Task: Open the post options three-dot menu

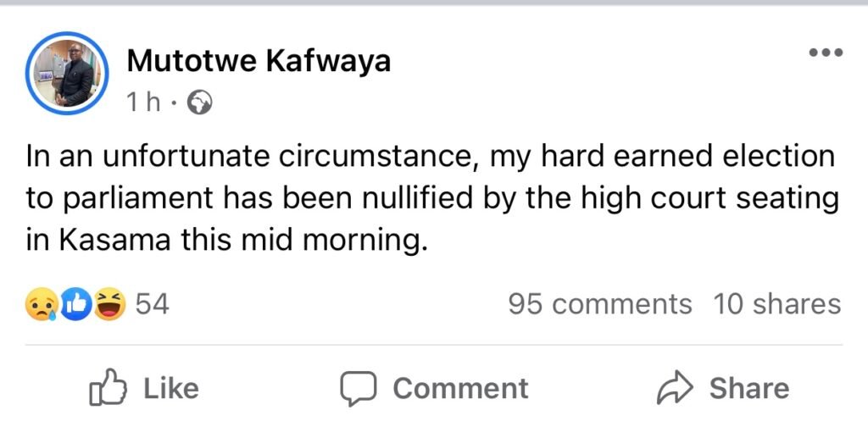Action: point(825,53)
